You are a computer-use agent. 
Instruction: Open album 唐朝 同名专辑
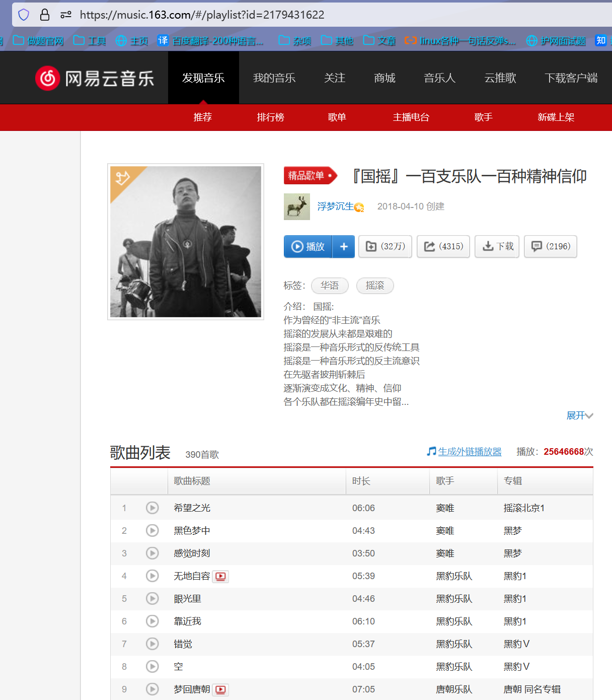point(532,689)
